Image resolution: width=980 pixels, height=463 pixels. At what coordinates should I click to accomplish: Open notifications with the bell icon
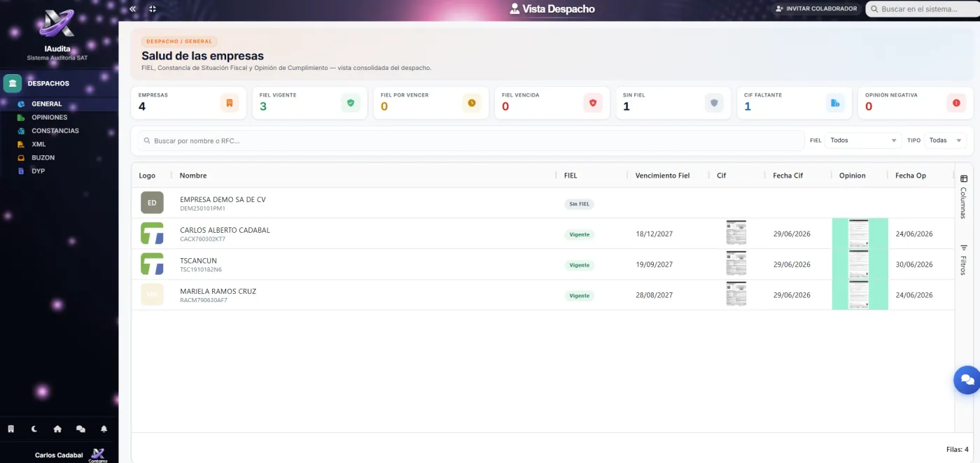tap(104, 429)
